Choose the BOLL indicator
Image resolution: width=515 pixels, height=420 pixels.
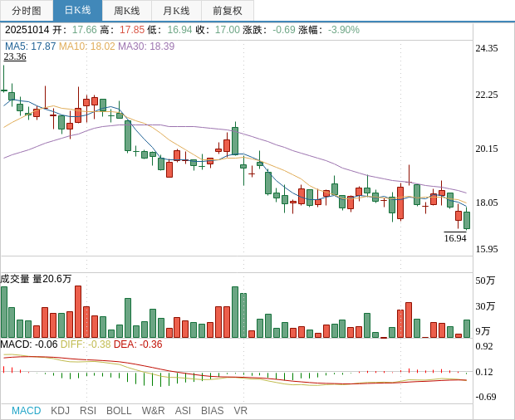pyautogui.click(x=119, y=411)
